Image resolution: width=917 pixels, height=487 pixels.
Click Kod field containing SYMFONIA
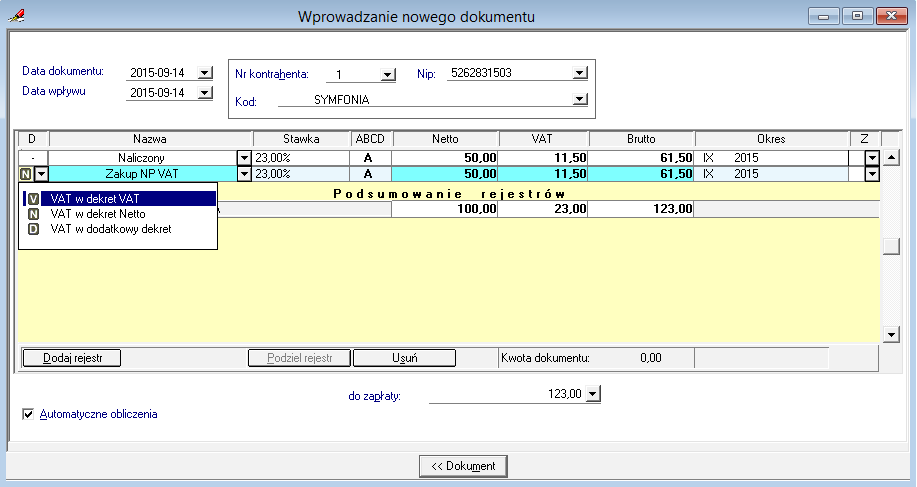click(x=425, y=99)
